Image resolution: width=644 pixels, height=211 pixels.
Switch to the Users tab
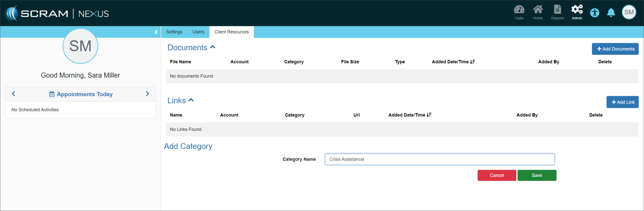click(x=198, y=32)
